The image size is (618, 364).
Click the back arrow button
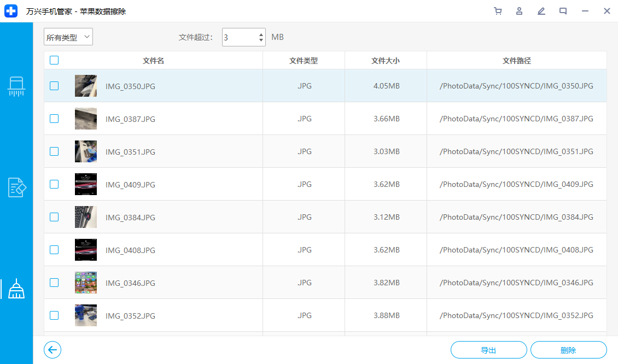tap(53, 350)
